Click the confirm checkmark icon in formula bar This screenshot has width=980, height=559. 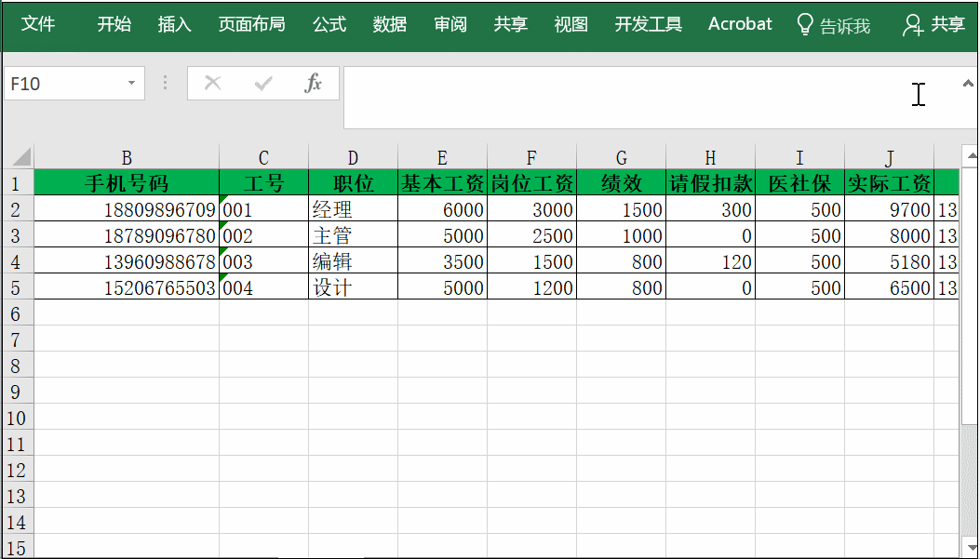[x=263, y=83]
